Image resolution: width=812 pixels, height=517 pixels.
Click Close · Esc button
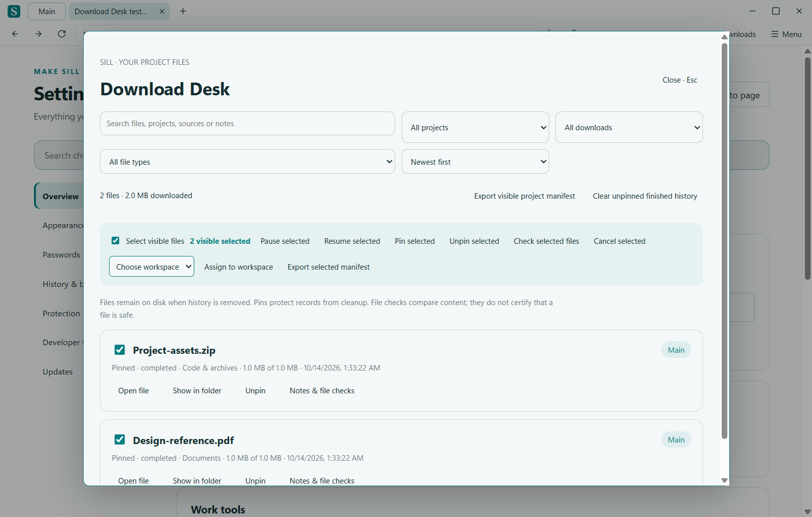(x=680, y=80)
